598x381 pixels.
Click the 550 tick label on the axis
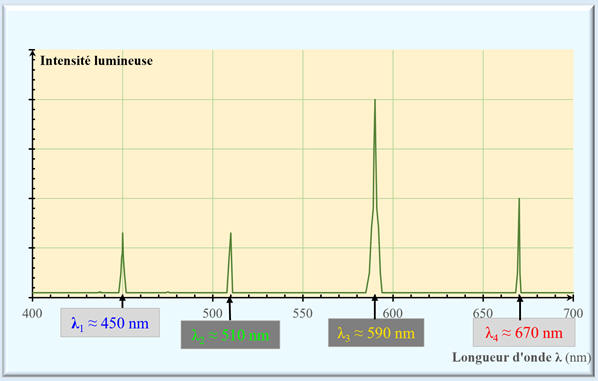[x=303, y=313]
